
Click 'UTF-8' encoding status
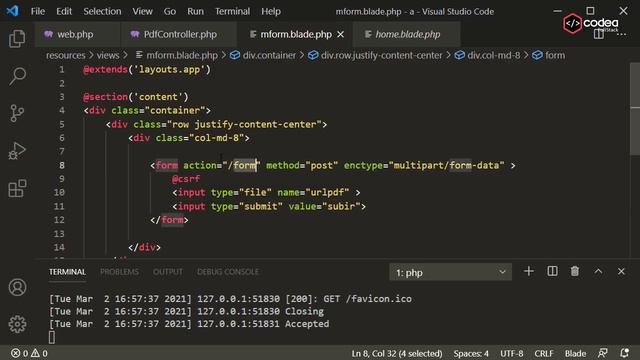point(511,353)
